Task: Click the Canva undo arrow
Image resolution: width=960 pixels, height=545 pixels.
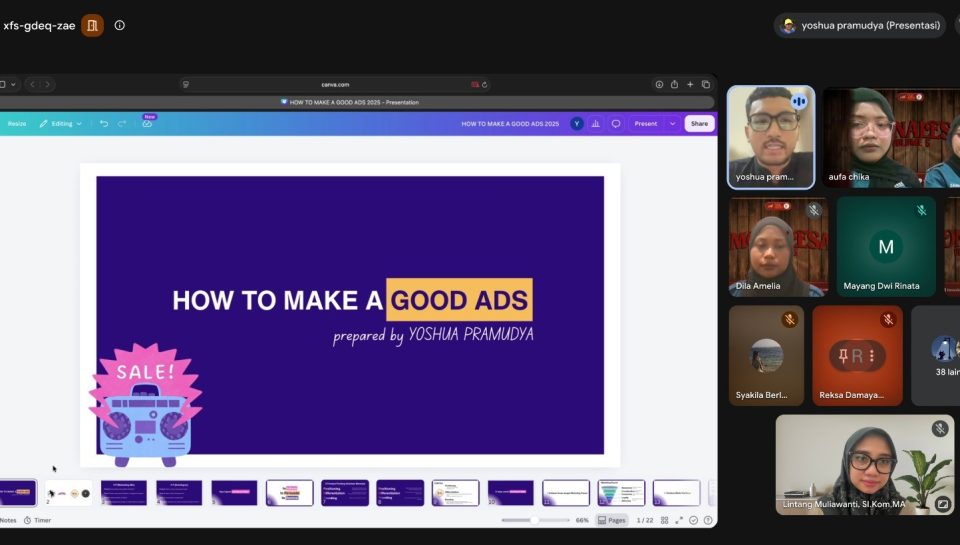Action: 104,124
